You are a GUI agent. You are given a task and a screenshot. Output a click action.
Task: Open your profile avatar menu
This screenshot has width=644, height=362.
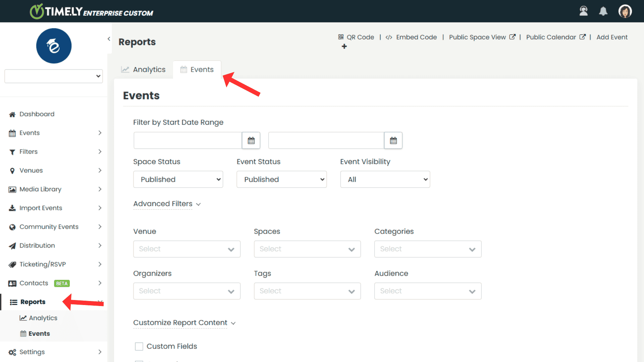(x=625, y=11)
